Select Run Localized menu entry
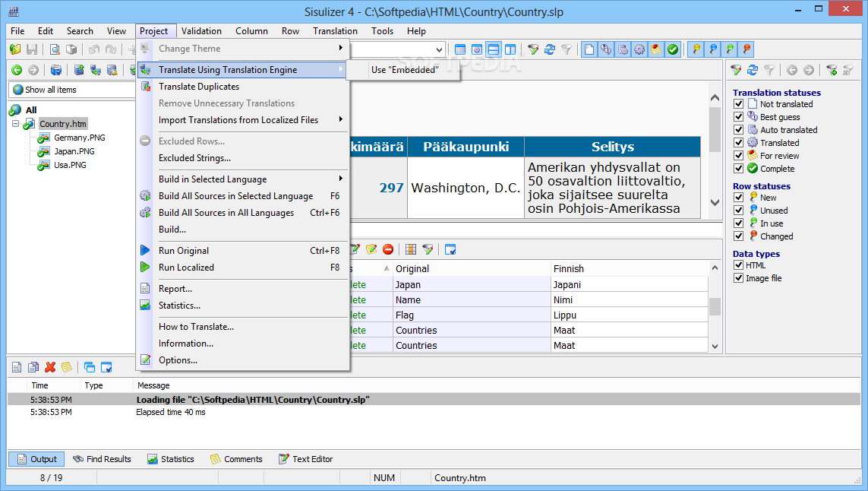This screenshot has width=868, height=491. [243, 267]
